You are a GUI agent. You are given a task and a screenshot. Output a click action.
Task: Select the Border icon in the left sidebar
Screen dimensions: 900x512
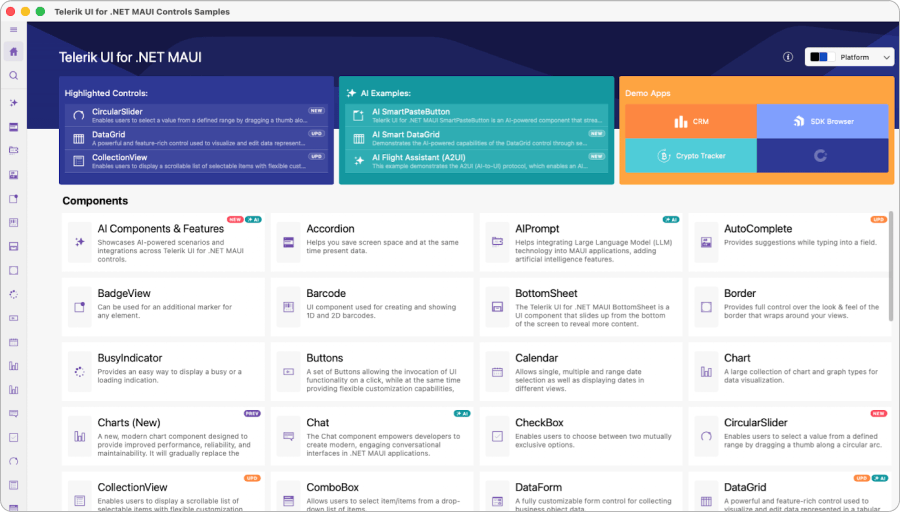[14, 270]
